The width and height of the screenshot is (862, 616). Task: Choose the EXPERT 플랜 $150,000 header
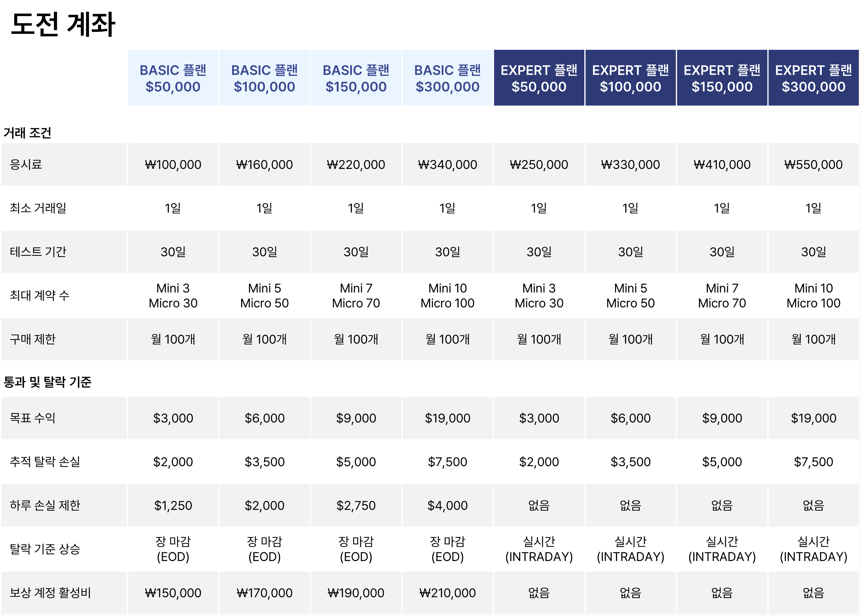pyautogui.click(x=722, y=78)
